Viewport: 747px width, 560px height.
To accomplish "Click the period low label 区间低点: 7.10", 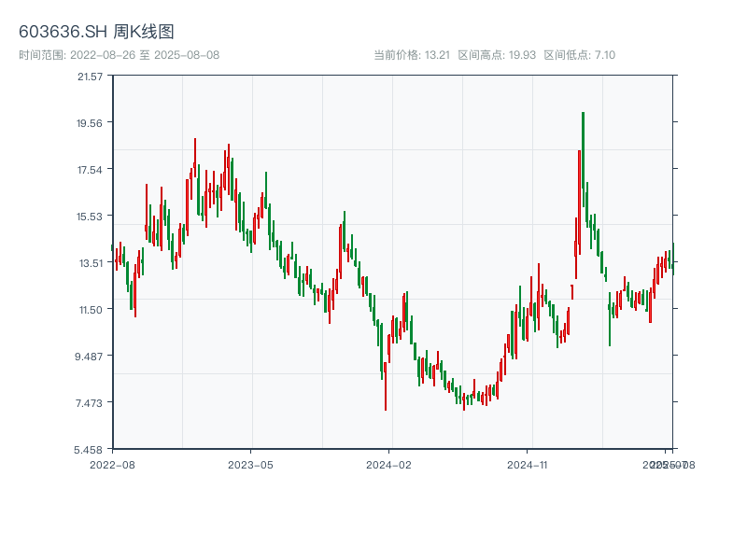I will pyautogui.click(x=579, y=55).
